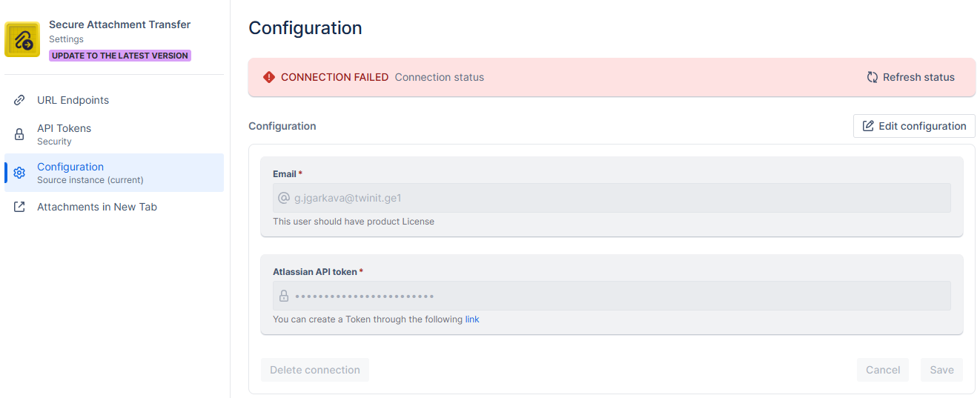Click the circular refresh arrows icon
This screenshot has width=980, height=398.
click(873, 77)
